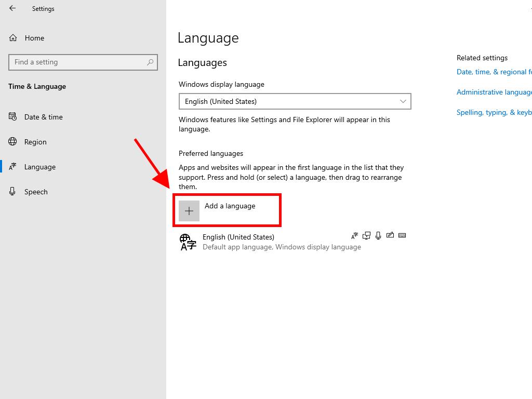Click the Preferred languages heading text
The width and height of the screenshot is (532, 399).
(211, 153)
